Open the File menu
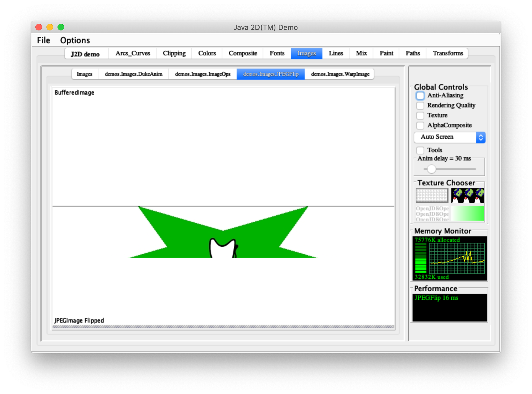The image size is (532, 394). (43, 40)
